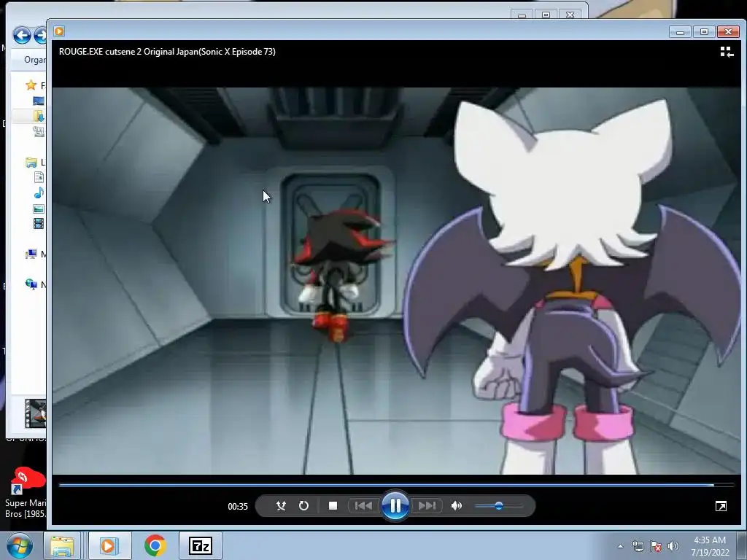Skip to the next track
The image size is (747, 560).
(x=427, y=506)
